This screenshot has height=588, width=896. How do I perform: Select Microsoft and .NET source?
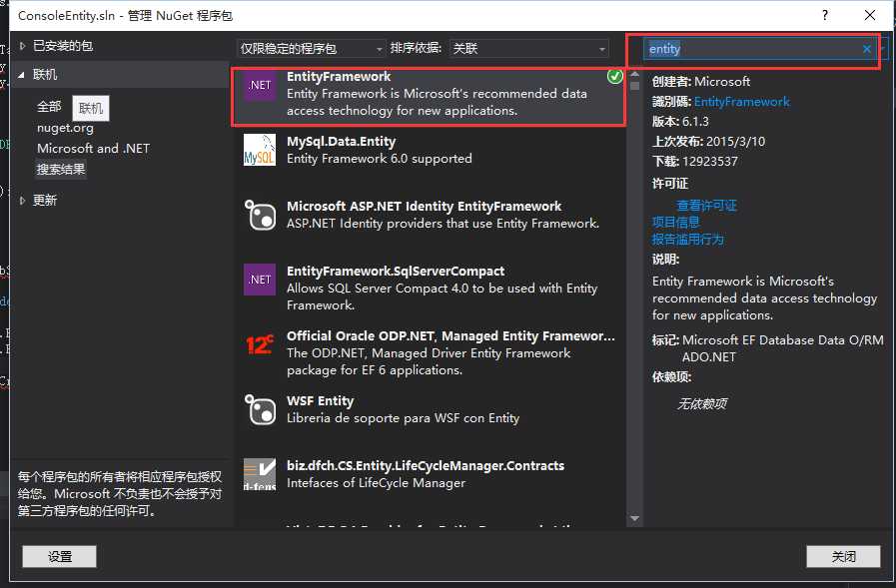(x=94, y=149)
